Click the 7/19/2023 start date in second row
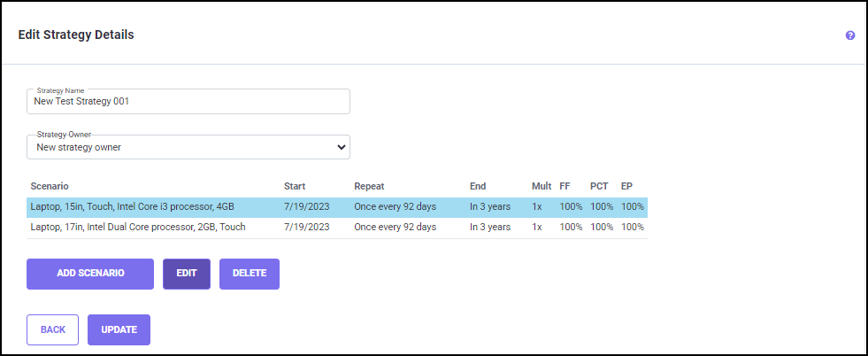This screenshot has width=868, height=356. tap(307, 228)
